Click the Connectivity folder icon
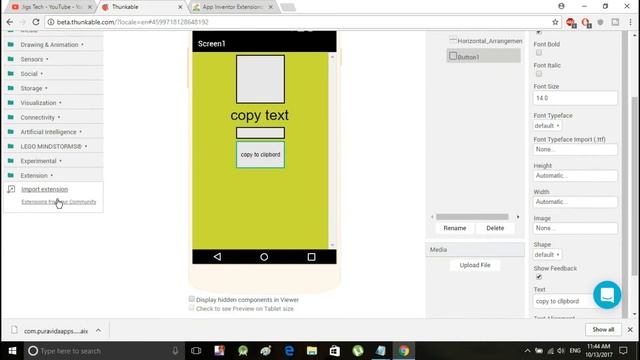The height and width of the screenshot is (360, 640). (11, 117)
